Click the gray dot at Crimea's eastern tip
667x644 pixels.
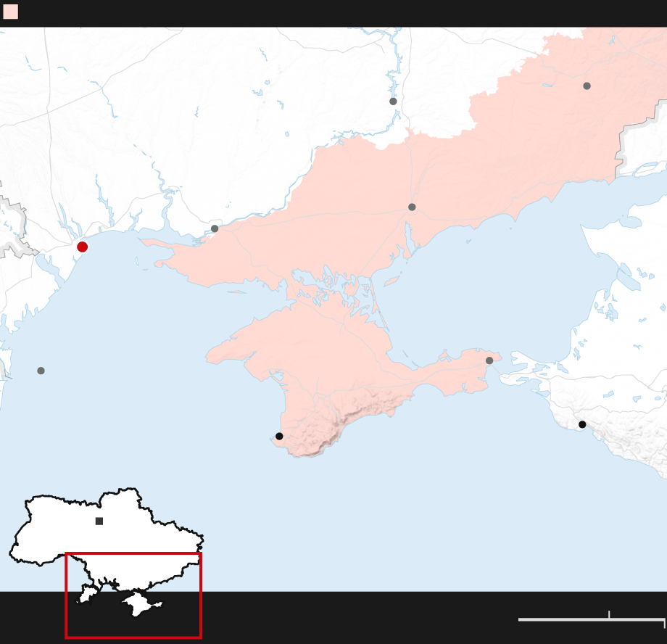point(489,360)
